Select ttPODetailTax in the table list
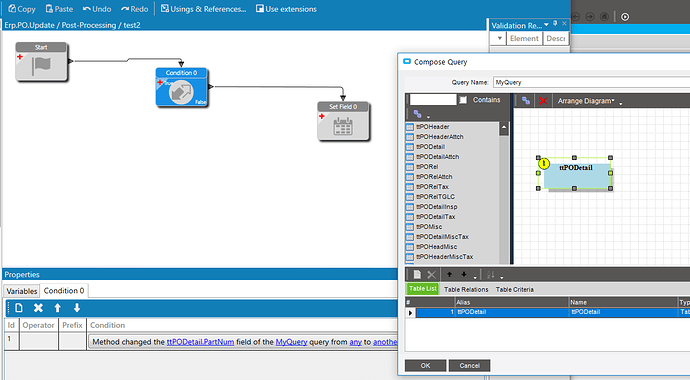This screenshot has height=380, width=690. (x=436, y=217)
